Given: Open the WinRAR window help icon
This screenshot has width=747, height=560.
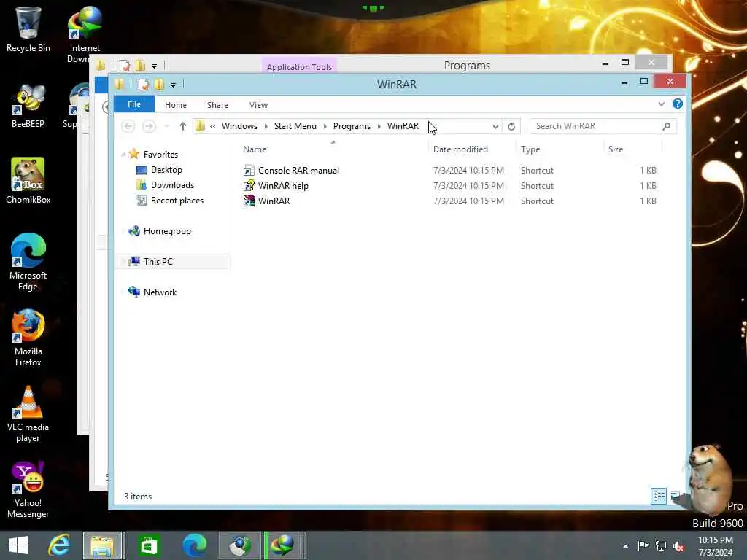Looking at the screenshot, I should [678, 104].
